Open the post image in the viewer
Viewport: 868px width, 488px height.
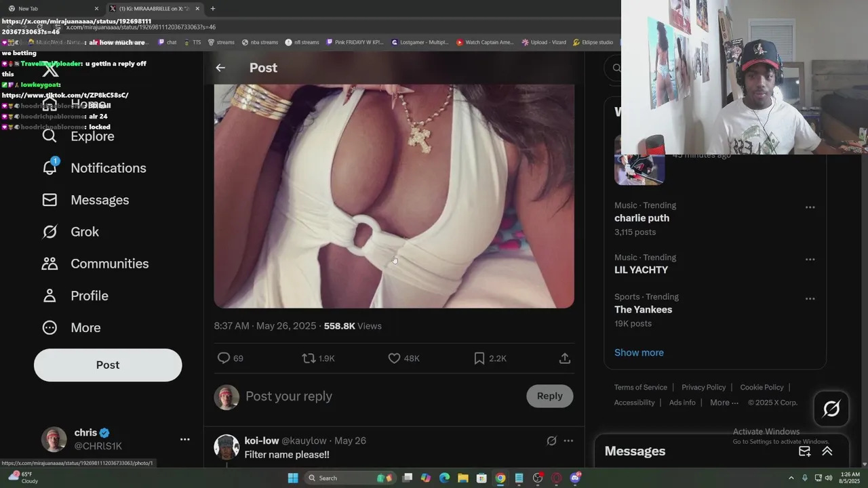click(x=394, y=196)
